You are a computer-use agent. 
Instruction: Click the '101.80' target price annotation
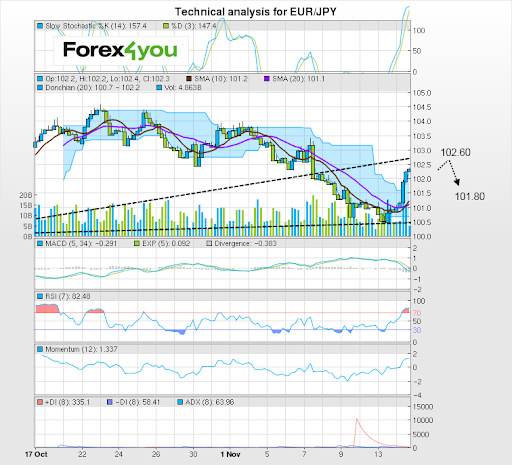coord(470,197)
